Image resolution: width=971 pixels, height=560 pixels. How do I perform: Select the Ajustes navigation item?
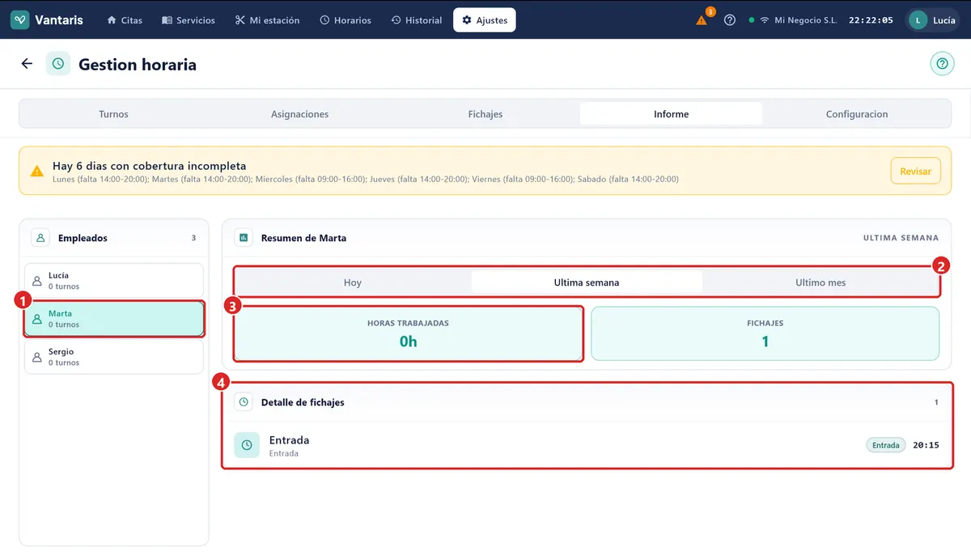(485, 20)
